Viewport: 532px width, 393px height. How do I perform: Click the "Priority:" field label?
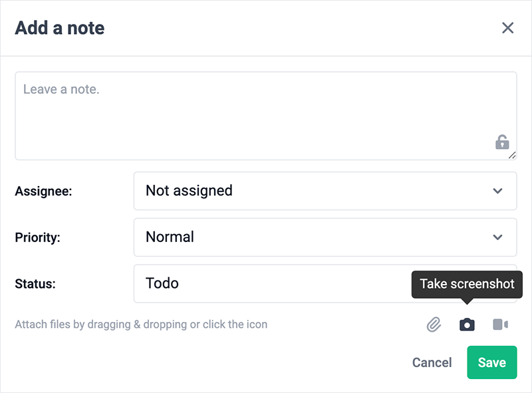coord(37,237)
